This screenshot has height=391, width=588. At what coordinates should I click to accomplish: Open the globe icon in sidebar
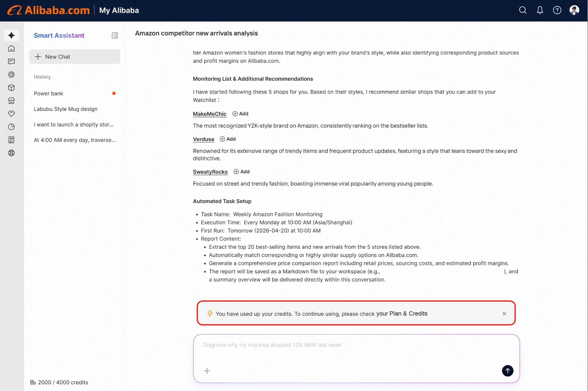pos(12,153)
